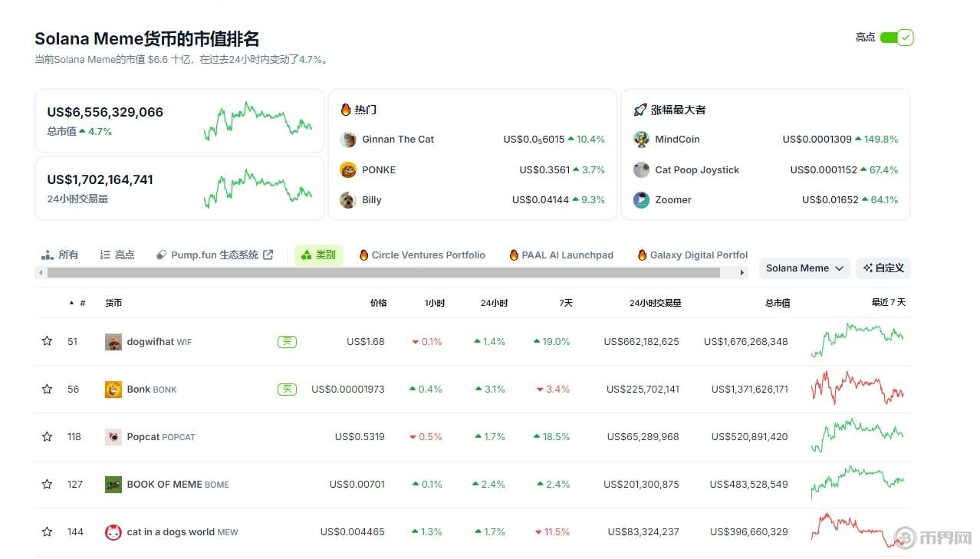The height and width of the screenshot is (559, 980).
Task: Click the fire icon beside 热门
Action: coord(346,110)
